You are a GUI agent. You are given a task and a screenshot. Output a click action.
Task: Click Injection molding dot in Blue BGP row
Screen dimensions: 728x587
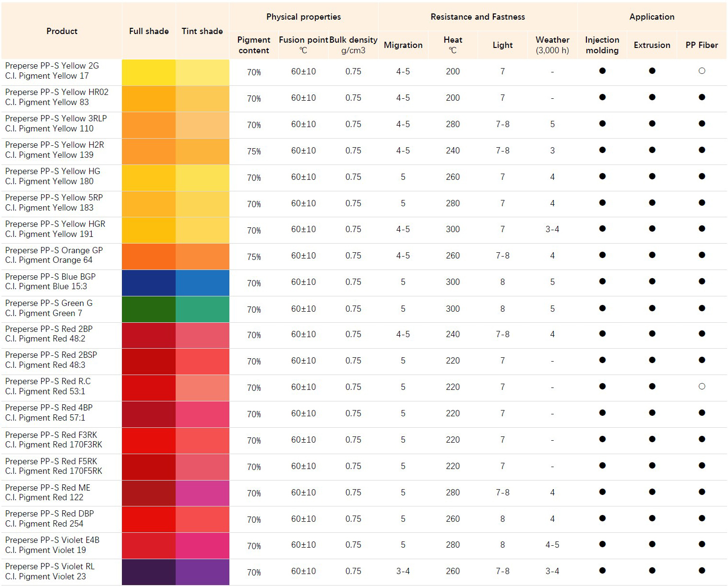(x=602, y=282)
